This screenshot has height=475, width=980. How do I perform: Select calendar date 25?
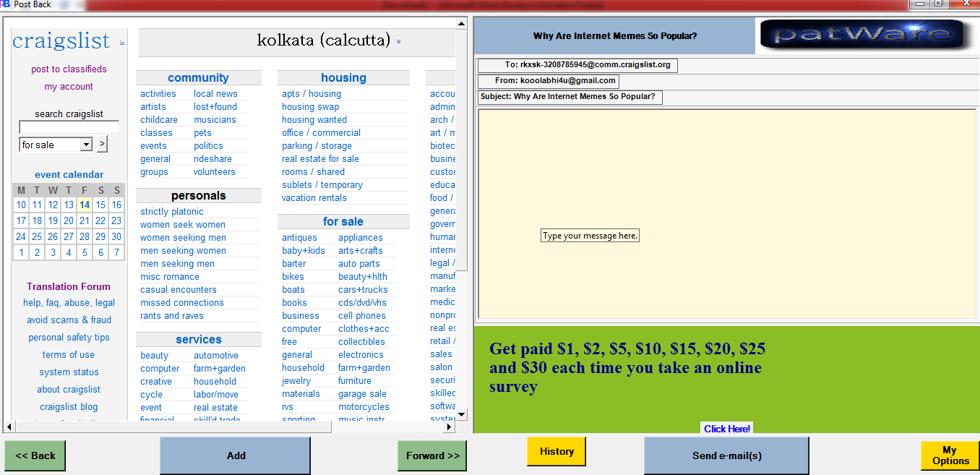(x=37, y=236)
